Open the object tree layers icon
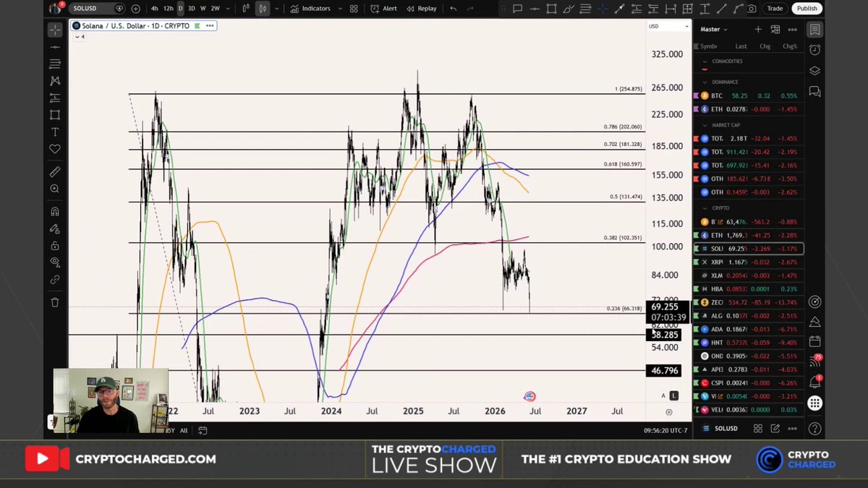The image size is (868, 488). [815, 71]
